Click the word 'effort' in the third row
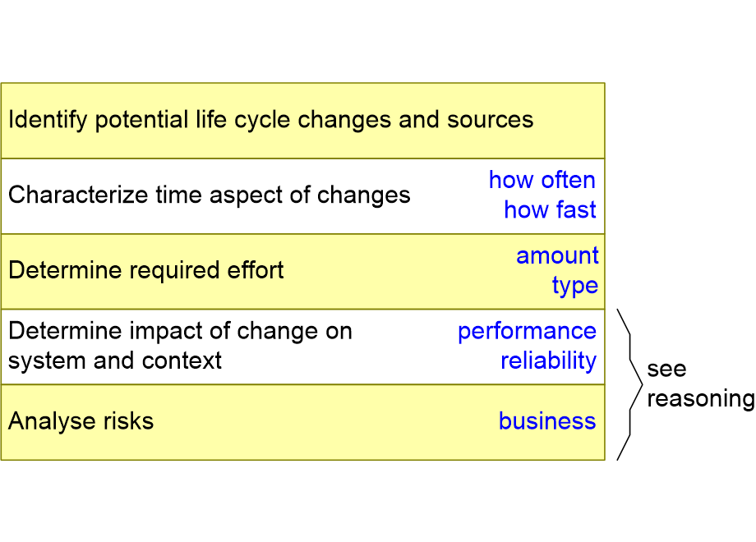This screenshot has height=542, width=756. [255, 270]
